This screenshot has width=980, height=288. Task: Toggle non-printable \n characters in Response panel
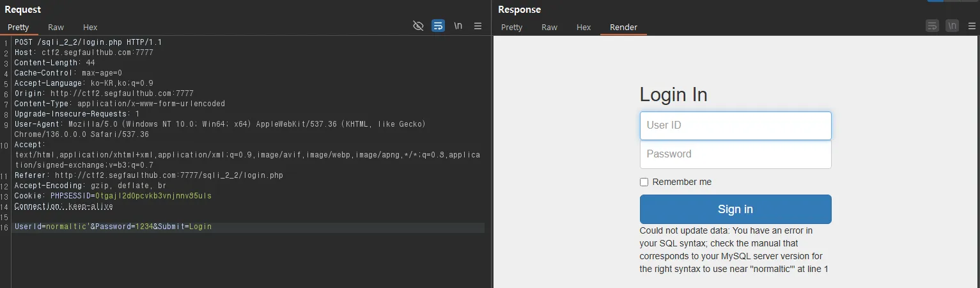point(953,26)
